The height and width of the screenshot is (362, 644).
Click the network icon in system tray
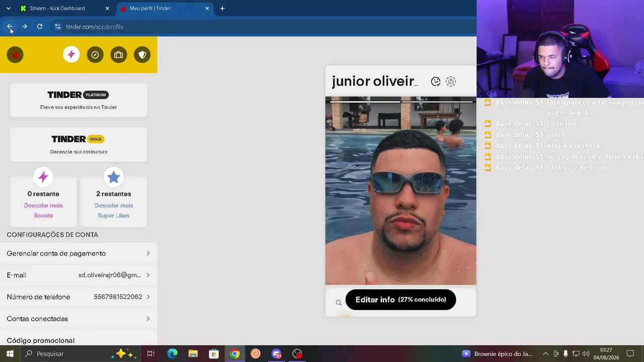tap(576, 354)
